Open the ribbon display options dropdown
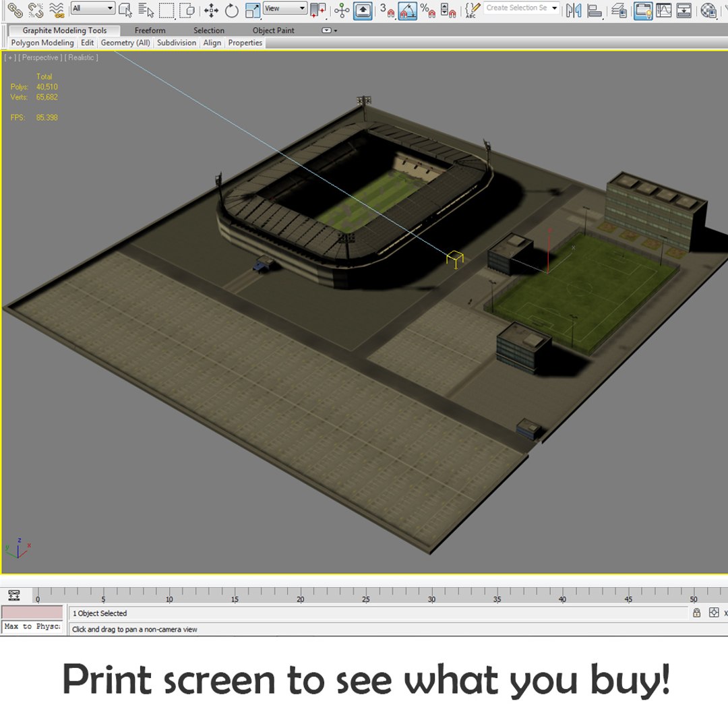728x728 pixels. tap(329, 30)
